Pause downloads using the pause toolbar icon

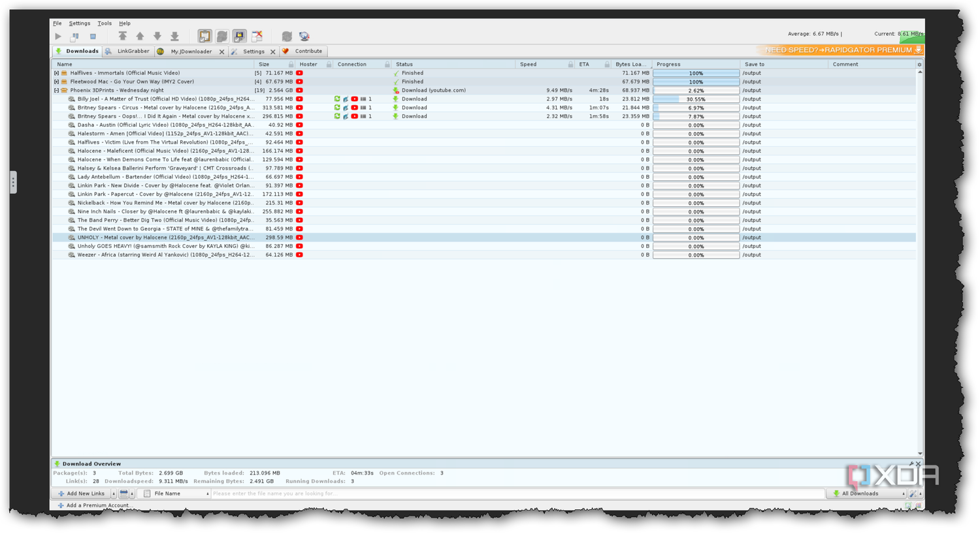pos(75,37)
